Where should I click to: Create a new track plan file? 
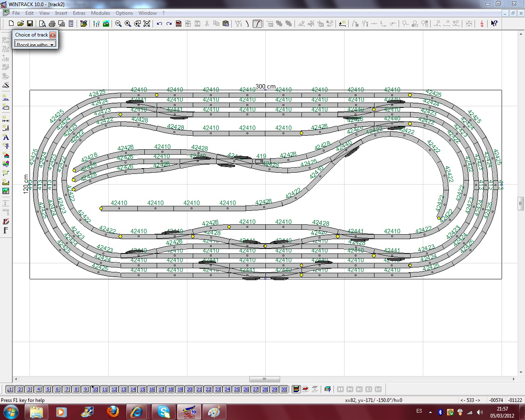click(11, 24)
